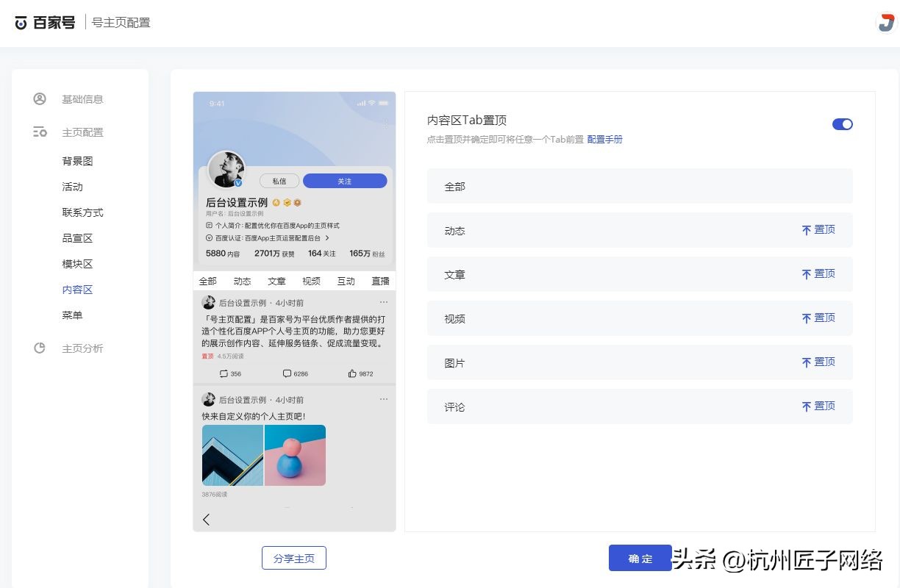Screen dimensions: 900x588
Task: Click the back chevron below the phone preview
Action: click(206, 519)
